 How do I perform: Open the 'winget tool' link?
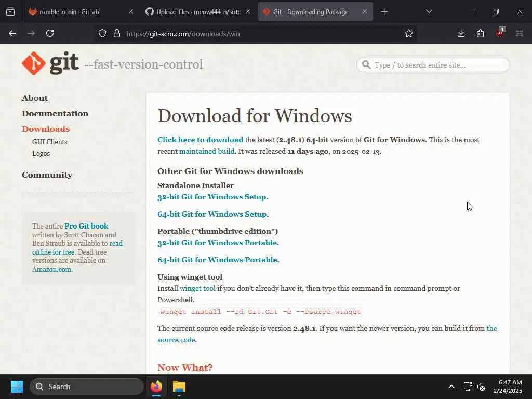pos(197,288)
